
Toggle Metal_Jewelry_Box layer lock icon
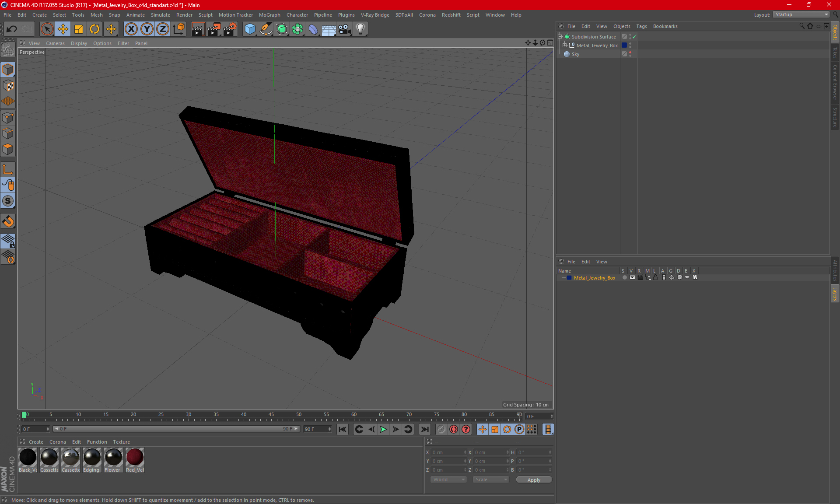pos(655,277)
